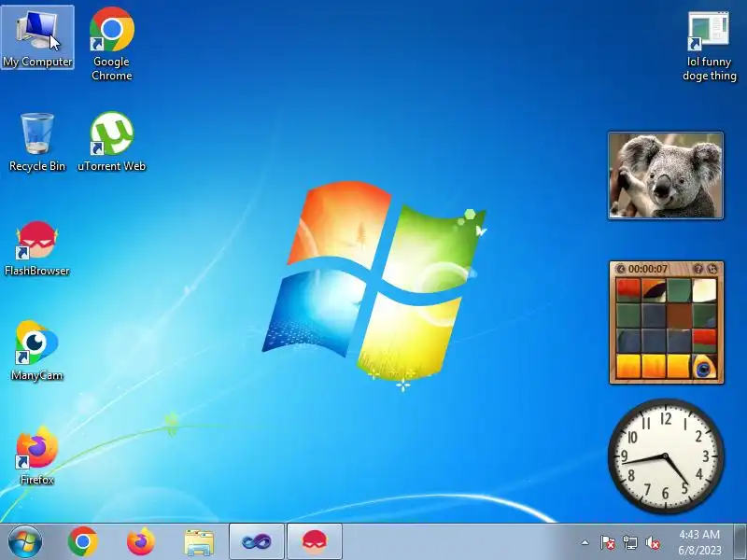
Task: Show hidden system tray icons
Action: [x=585, y=542]
